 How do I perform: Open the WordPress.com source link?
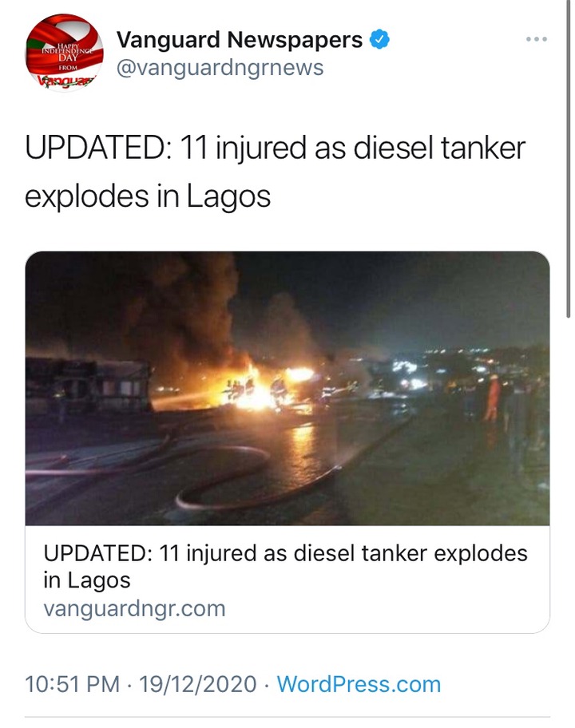point(359,684)
